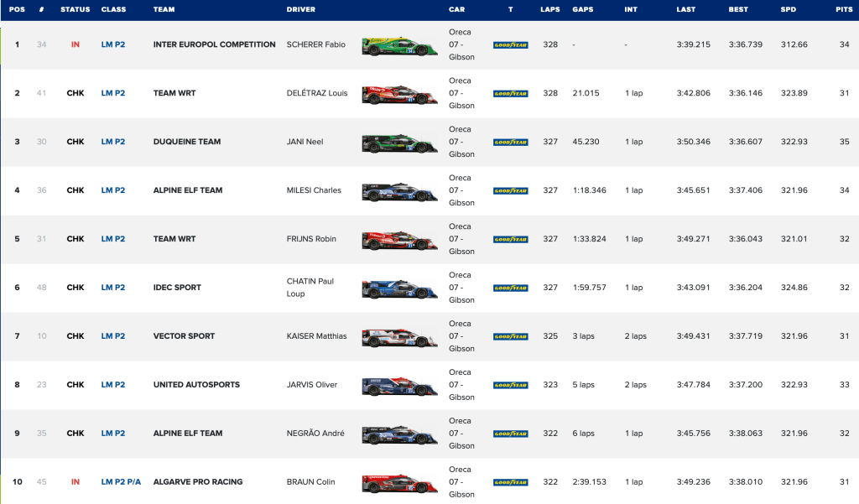Click the DRIVER column header

pos(301,9)
